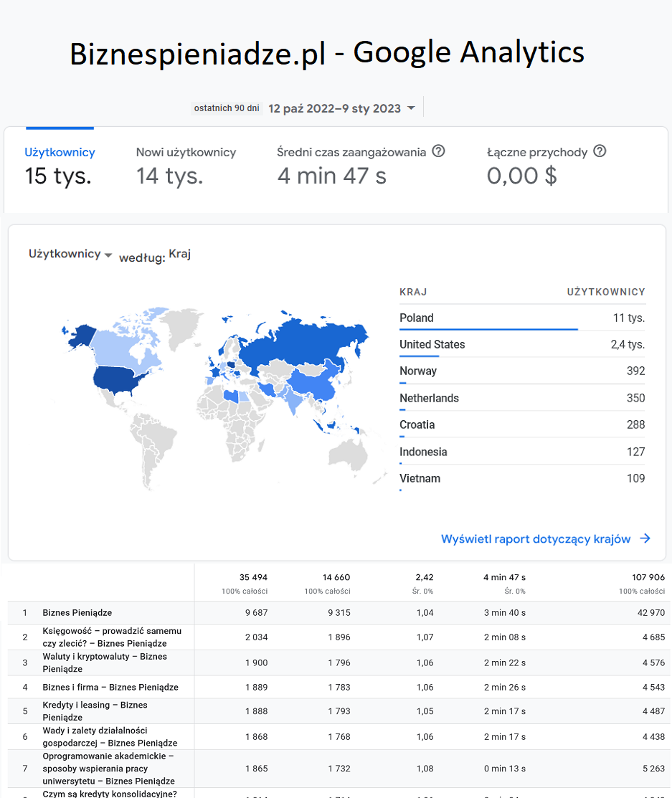Click the 11 tys. Poland value
The height and width of the screenshot is (798, 672).
pos(629,318)
